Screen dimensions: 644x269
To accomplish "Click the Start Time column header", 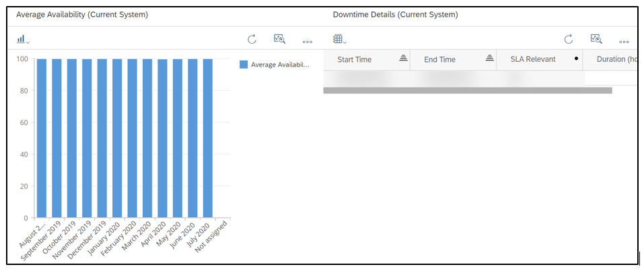I will pos(366,60).
